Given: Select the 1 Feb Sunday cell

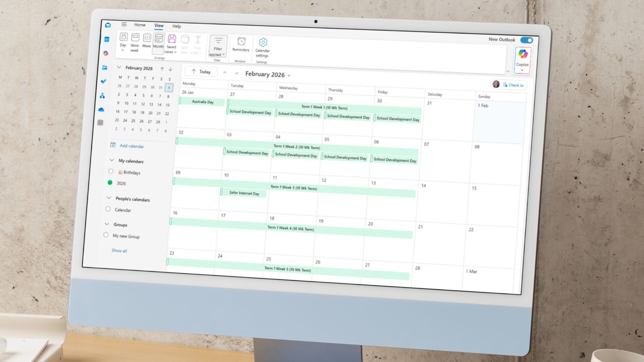Looking at the screenshot, I should click(500, 122).
